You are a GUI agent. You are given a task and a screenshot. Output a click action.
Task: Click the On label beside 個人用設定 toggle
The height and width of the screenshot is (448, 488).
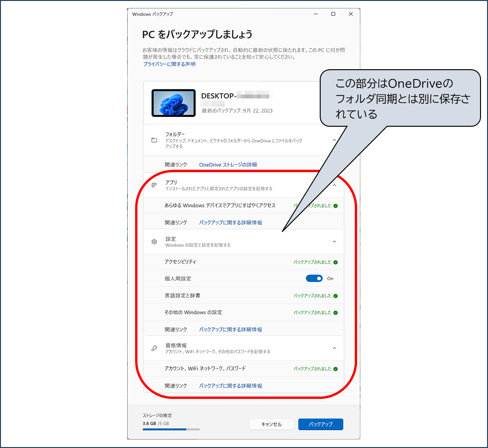330,279
